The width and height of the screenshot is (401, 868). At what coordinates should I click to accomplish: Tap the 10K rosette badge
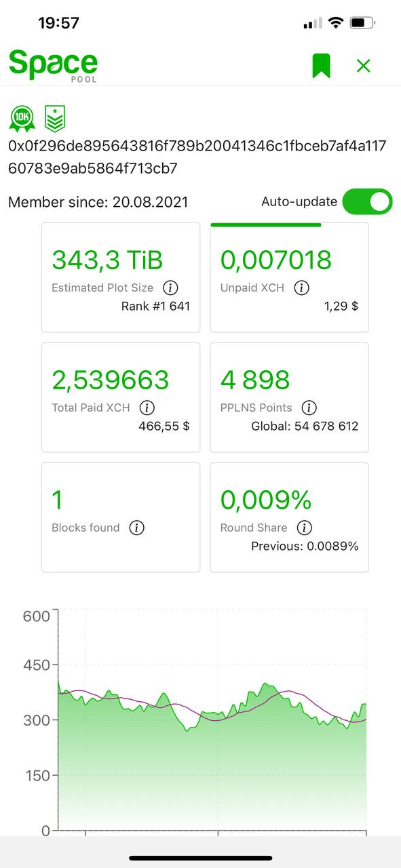pyautogui.click(x=22, y=119)
